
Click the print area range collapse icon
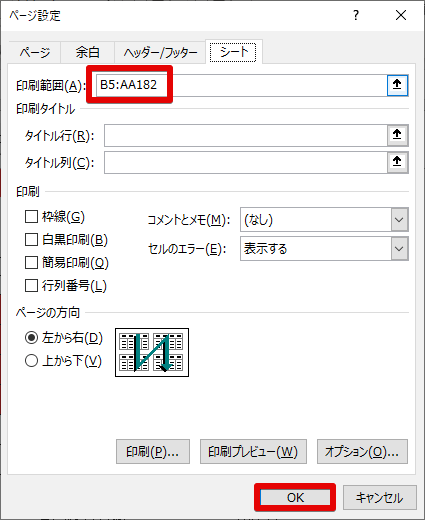tap(397, 85)
